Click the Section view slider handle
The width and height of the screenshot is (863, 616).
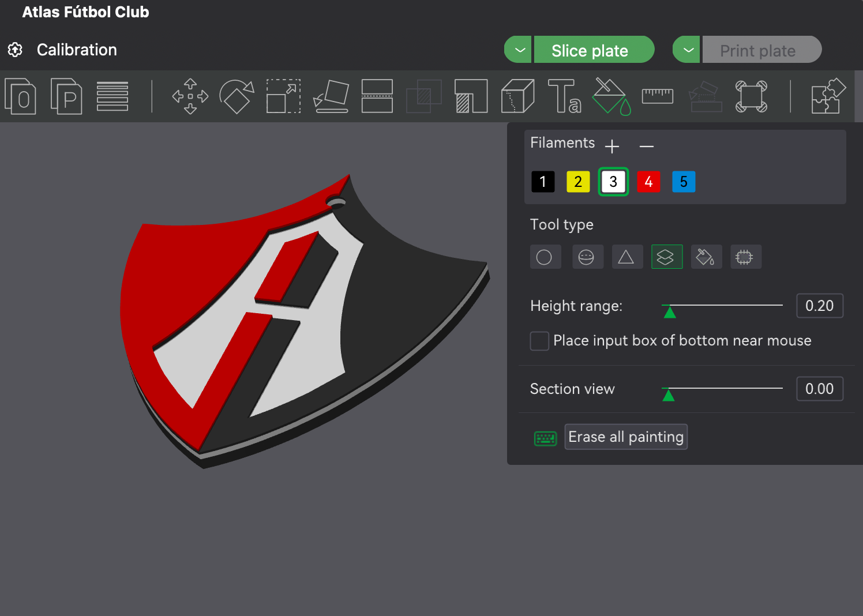(669, 395)
